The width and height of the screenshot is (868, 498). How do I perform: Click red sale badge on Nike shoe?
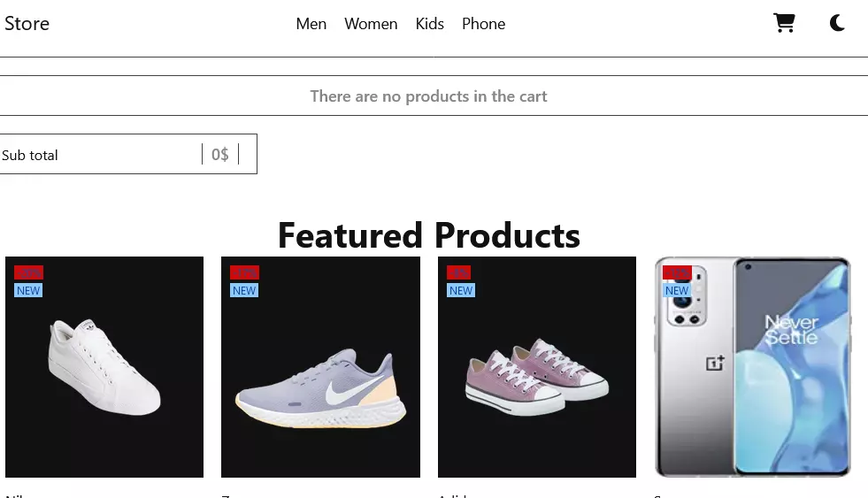tap(244, 272)
